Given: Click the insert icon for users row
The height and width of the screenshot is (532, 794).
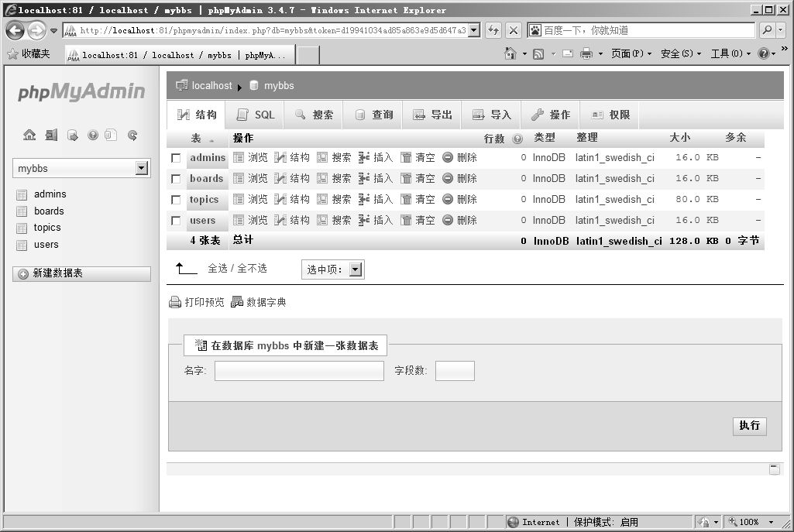Looking at the screenshot, I should [363, 220].
